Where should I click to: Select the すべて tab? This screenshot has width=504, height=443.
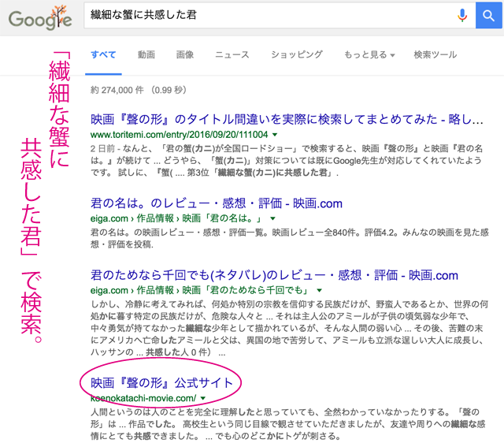click(x=103, y=54)
